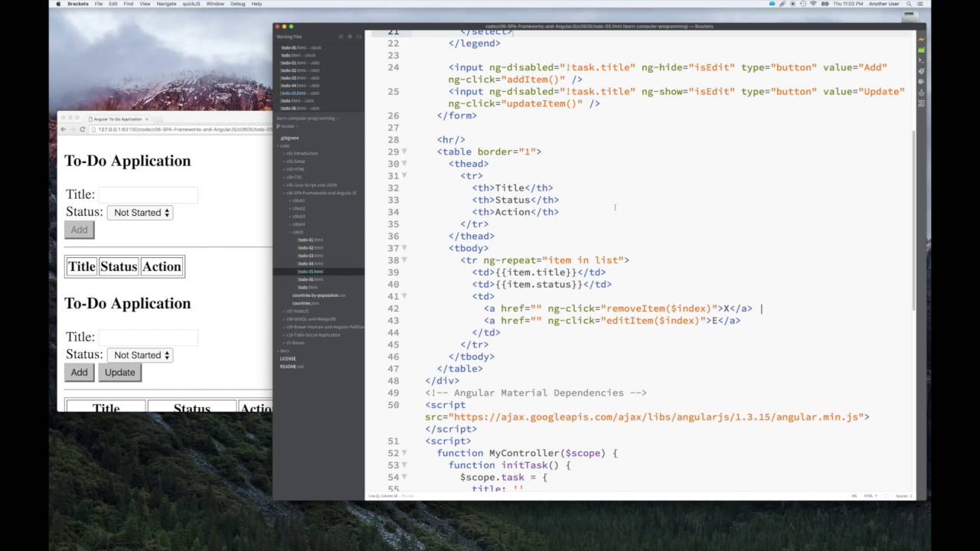Open countries-by-population.csv in file tree
This screenshot has height=551, width=980.
click(318, 295)
